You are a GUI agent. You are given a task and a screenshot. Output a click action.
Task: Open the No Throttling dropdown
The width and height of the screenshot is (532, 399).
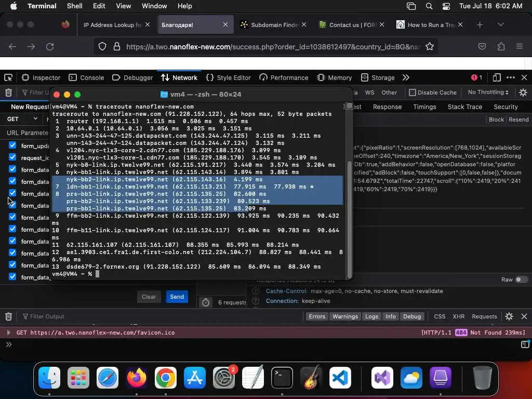click(488, 92)
